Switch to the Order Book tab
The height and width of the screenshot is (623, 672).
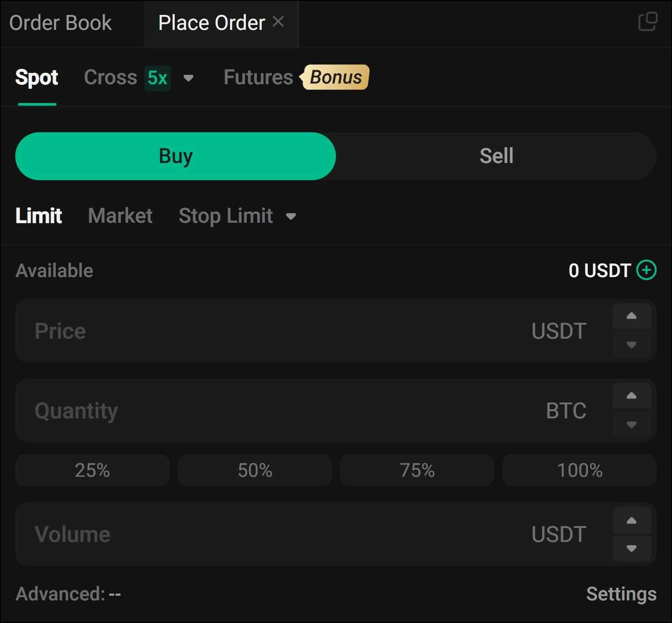(60, 22)
